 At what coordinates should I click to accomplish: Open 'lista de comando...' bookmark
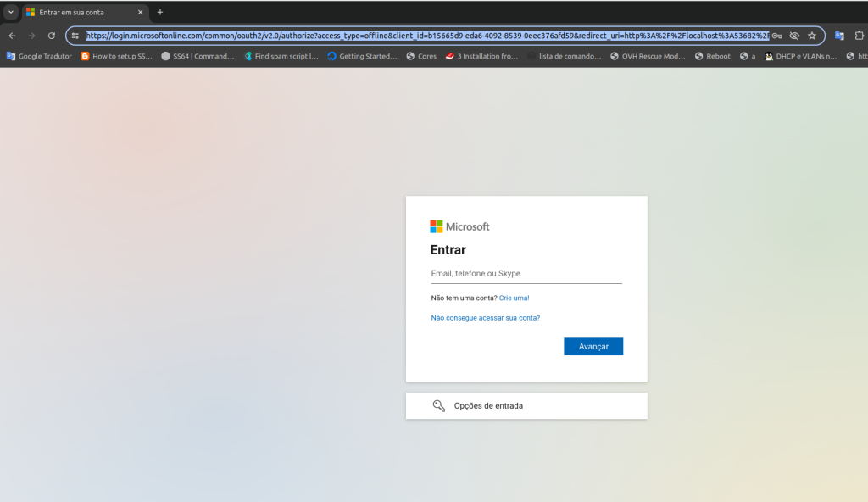[564, 56]
